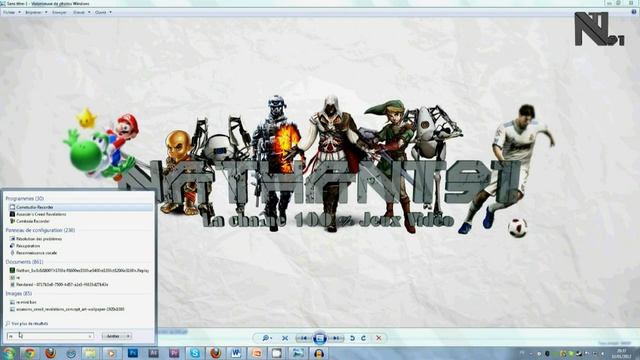Click the help icon at the window's top right

point(634,12)
